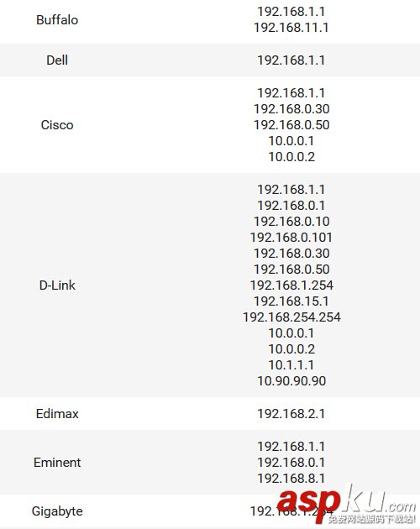
Task: Click Cisco's 10.0.0.2 address
Action: tap(291, 157)
